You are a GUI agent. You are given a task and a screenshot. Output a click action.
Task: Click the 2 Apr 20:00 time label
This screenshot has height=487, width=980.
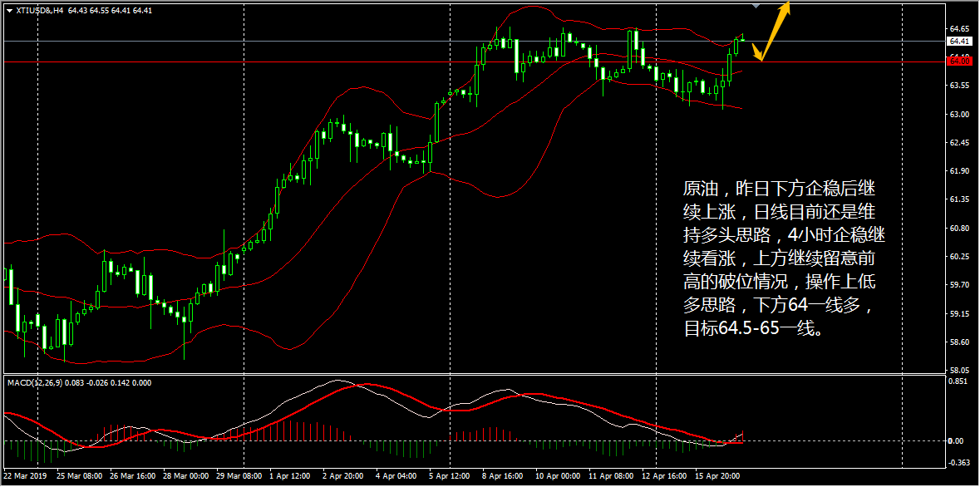[x=343, y=476]
